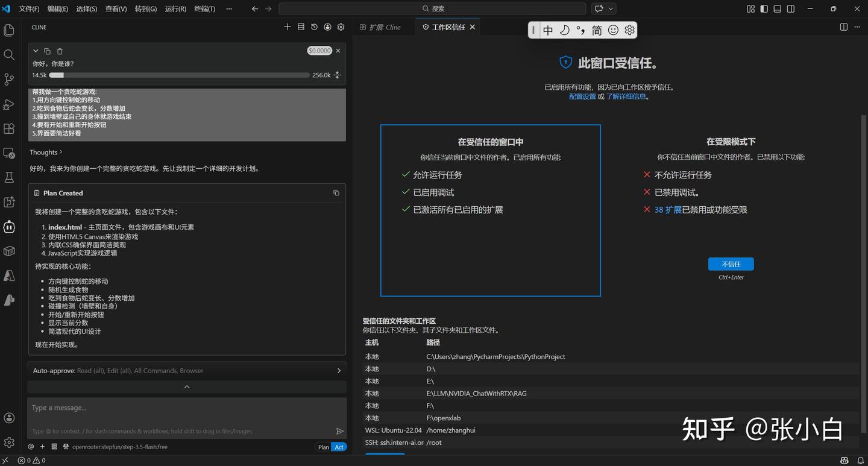Copy the Plan Created block content
868x466 pixels.
tap(336, 193)
